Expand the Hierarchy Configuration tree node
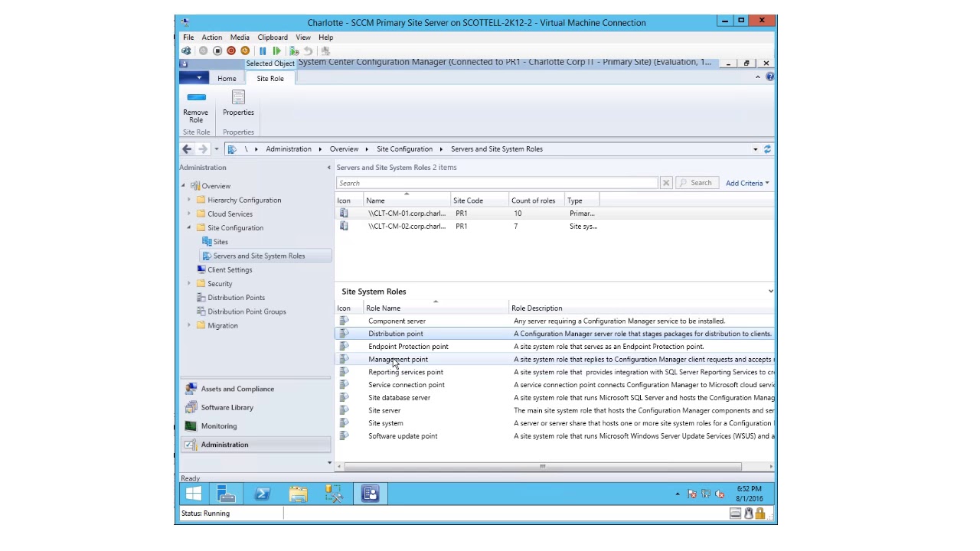Screen dimensions: 980x551 (x=189, y=201)
